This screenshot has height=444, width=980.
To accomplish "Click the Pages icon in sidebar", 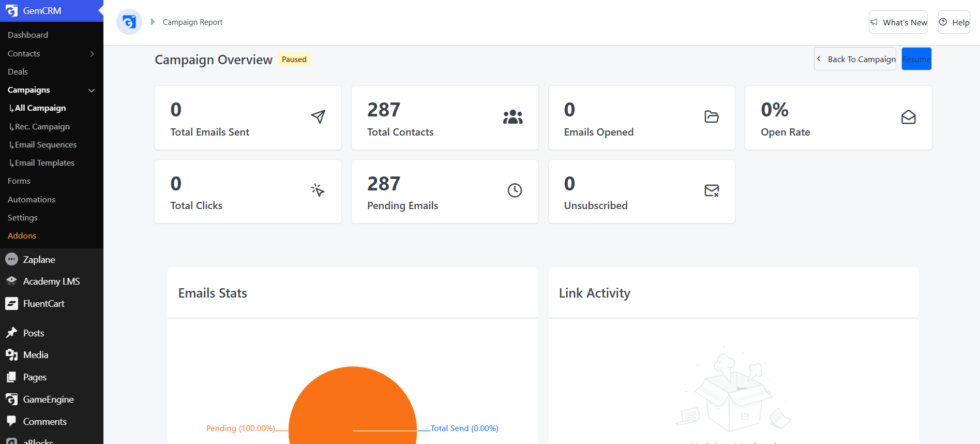I will [11, 377].
